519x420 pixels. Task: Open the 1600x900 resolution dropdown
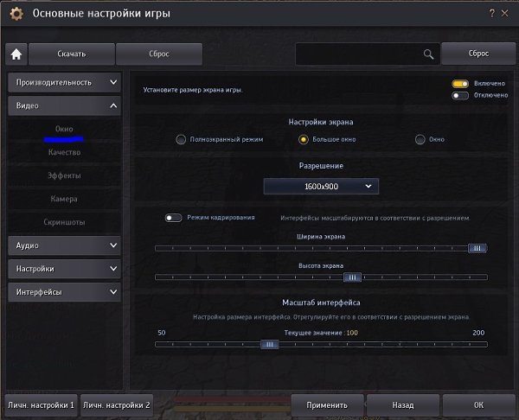coord(321,186)
